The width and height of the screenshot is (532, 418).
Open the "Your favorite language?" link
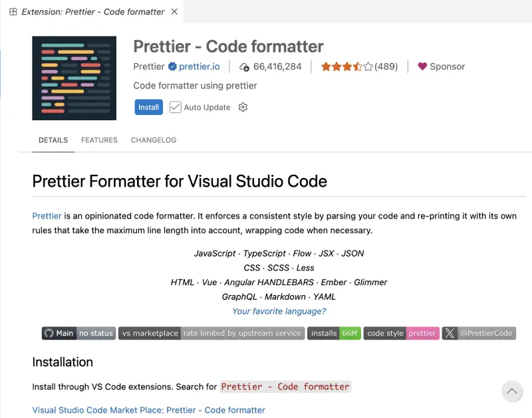point(279,311)
